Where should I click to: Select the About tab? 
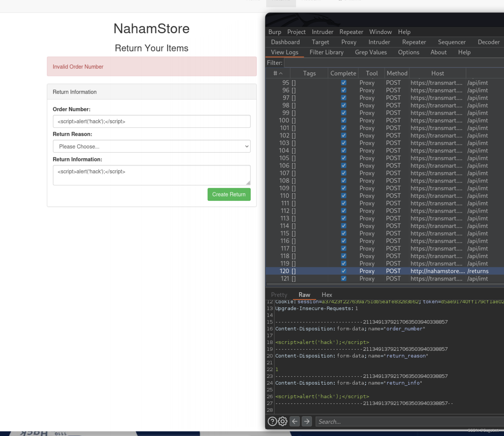[438, 52]
